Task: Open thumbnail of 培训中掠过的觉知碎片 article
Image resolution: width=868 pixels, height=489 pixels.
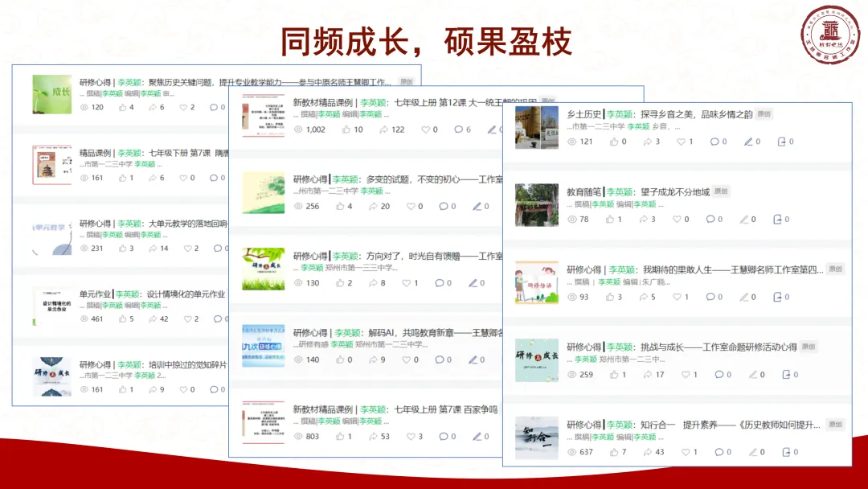Action: point(52,376)
